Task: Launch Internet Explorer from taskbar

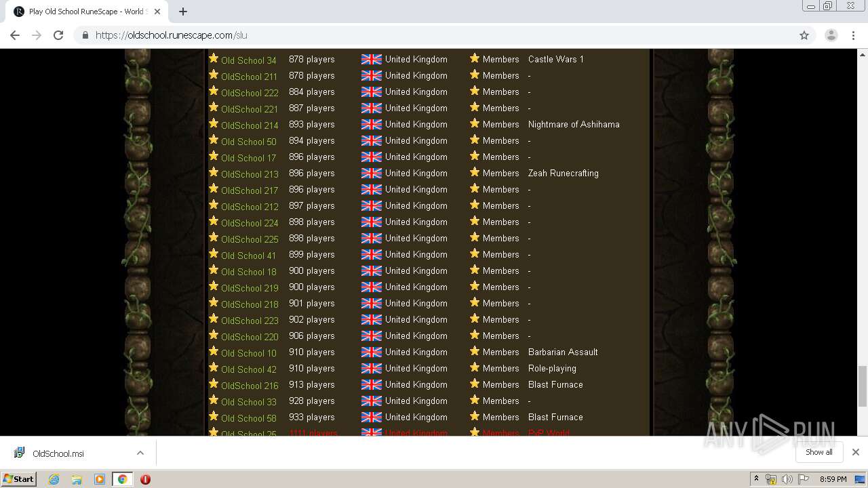Action: coord(54,479)
